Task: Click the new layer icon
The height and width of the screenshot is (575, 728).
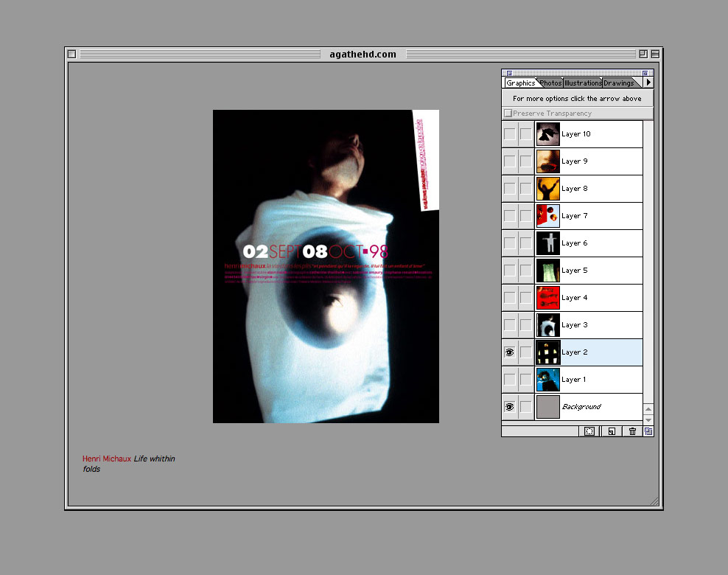Action: coord(612,431)
